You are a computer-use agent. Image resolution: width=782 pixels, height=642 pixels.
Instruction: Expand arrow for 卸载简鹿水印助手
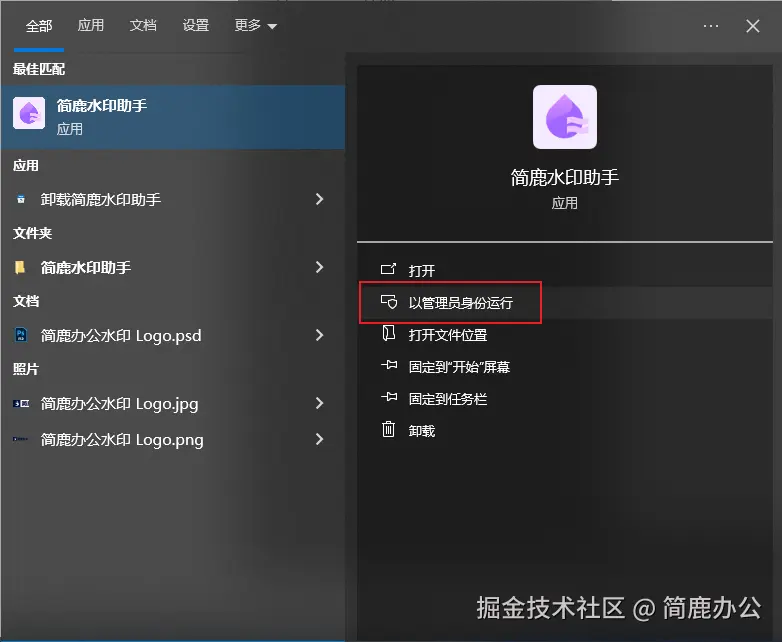[x=320, y=200]
